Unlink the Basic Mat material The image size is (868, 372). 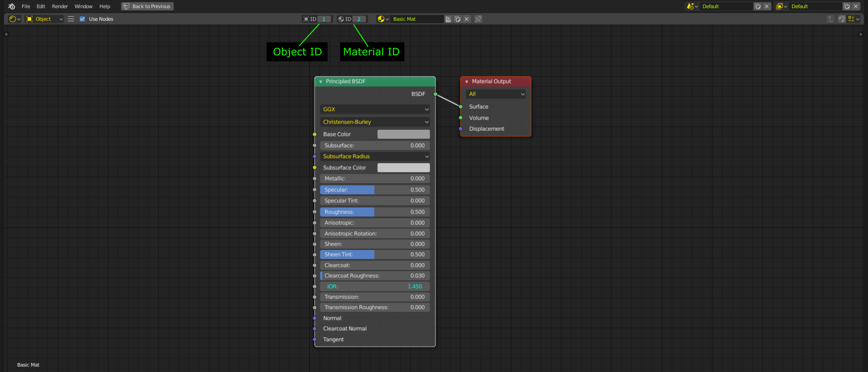pos(467,19)
